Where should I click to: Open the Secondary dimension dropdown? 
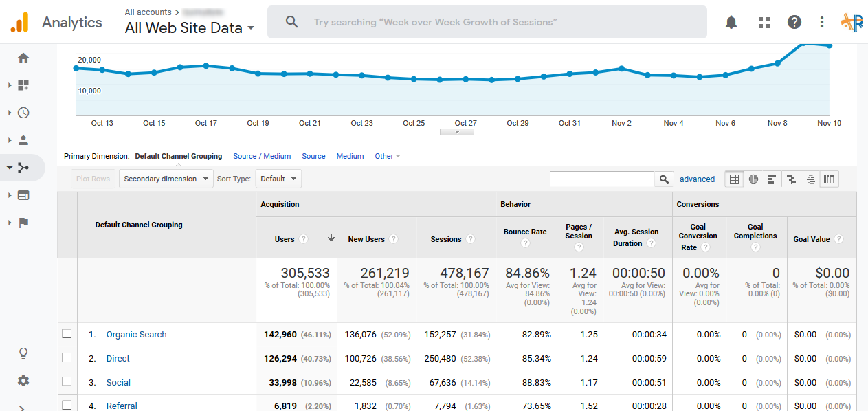(166, 179)
